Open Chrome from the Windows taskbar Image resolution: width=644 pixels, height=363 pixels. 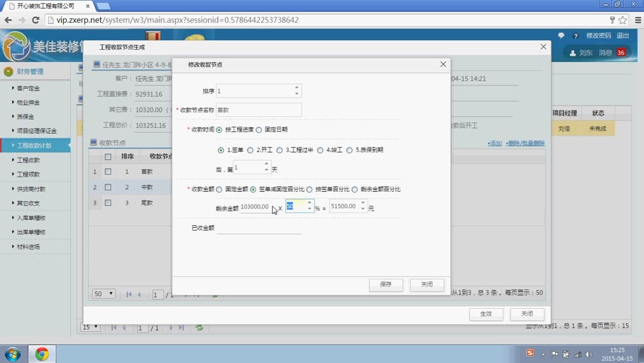pos(42,353)
